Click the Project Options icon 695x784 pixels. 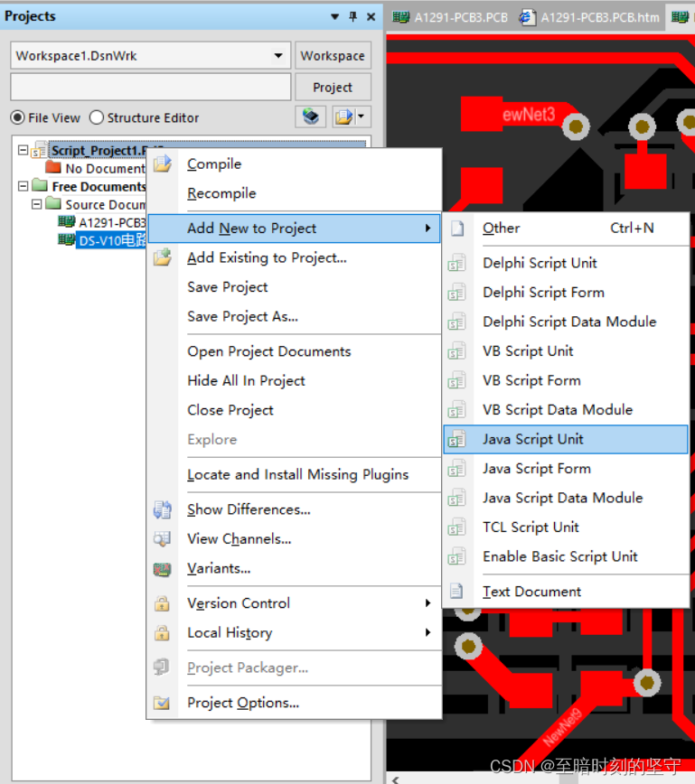pyautogui.click(x=162, y=703)
